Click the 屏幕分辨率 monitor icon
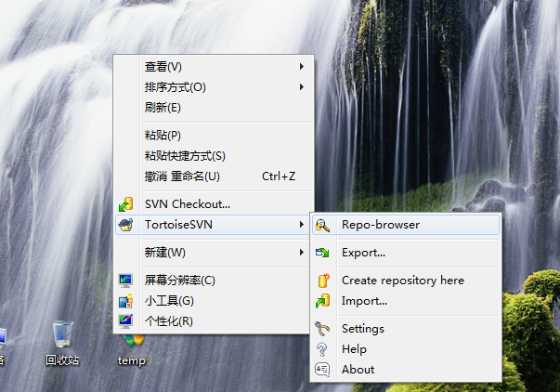560x392 pixels. point(125,281)
